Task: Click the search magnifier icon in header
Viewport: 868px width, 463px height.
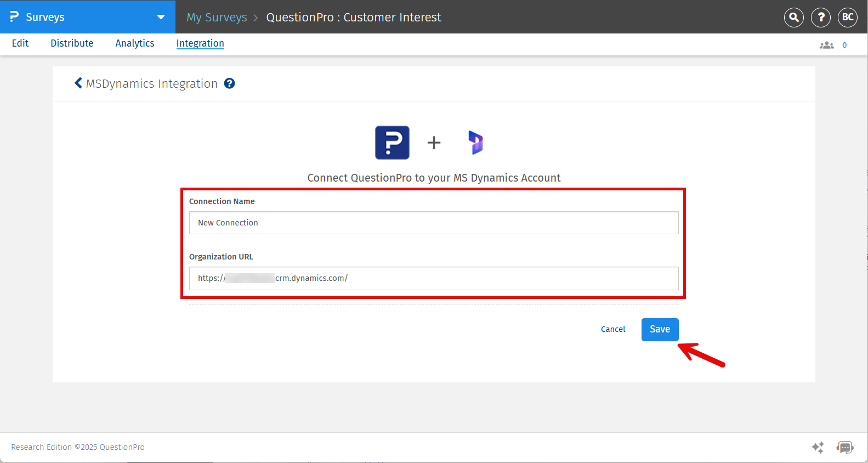Action: pos(793,18)
